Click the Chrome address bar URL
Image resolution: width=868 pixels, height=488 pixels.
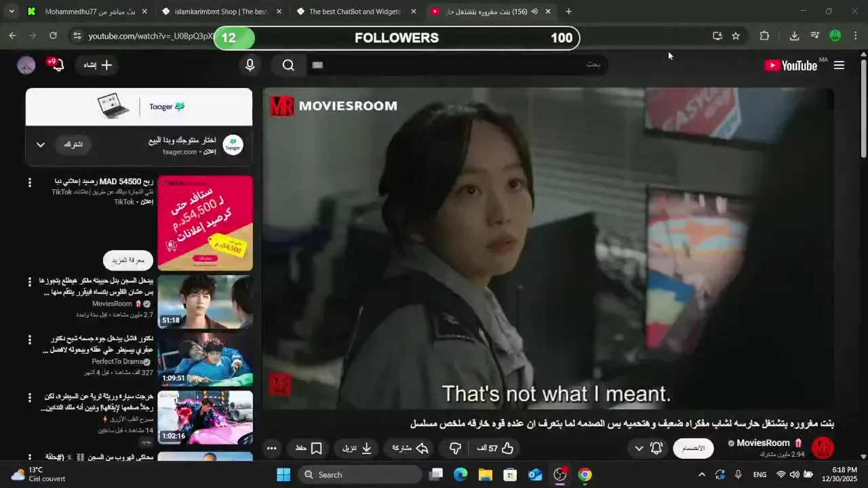tap(151, 36)
